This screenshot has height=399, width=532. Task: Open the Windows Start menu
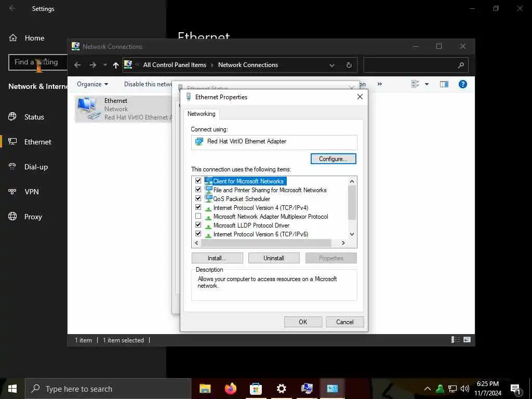coord(12,389)
